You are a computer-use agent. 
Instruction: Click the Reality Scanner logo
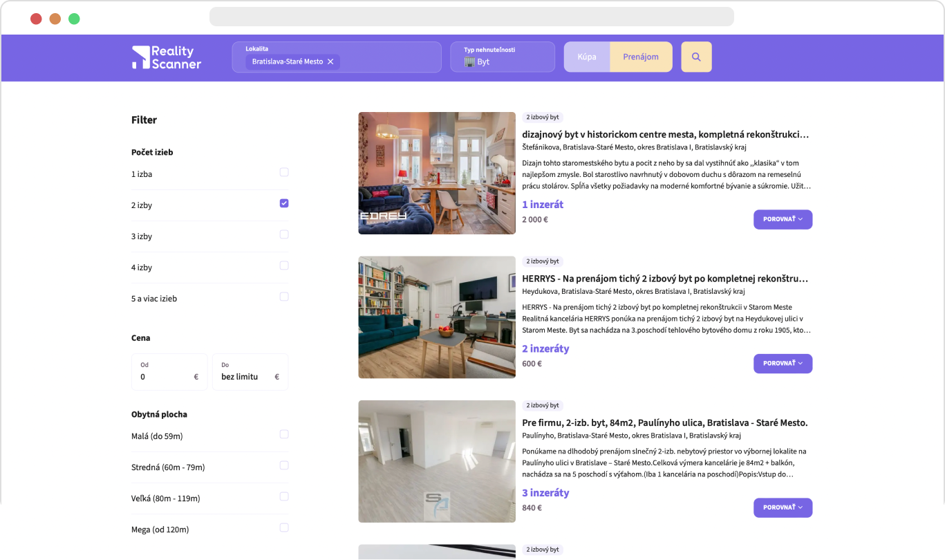[167, 57]
